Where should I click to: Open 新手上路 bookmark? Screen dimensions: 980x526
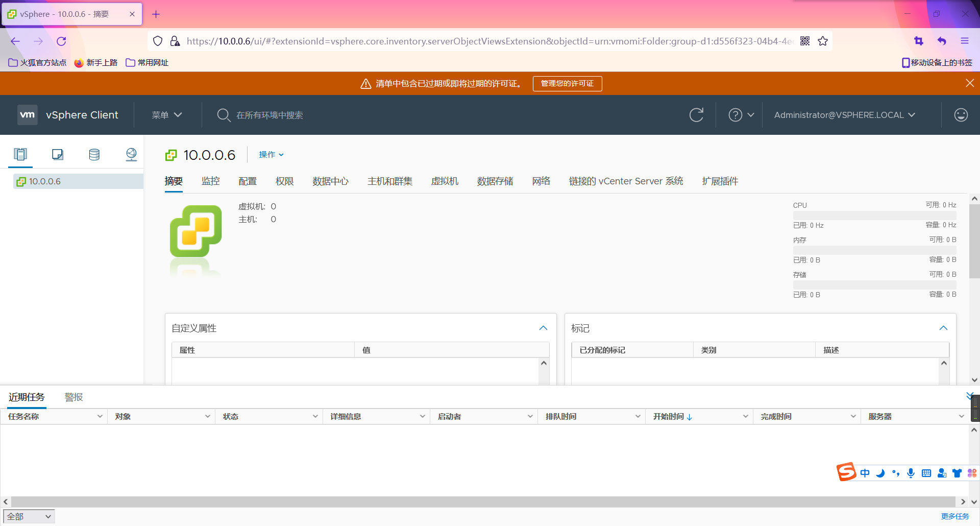(96, 62)
